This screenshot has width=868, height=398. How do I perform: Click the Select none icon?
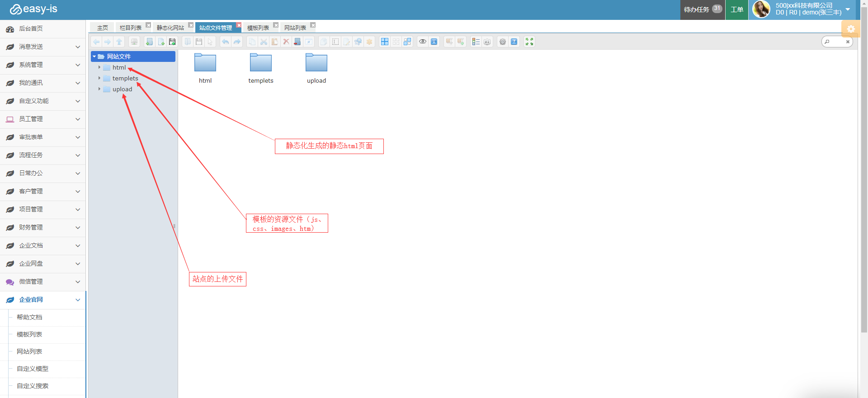[x=396, y=42]
